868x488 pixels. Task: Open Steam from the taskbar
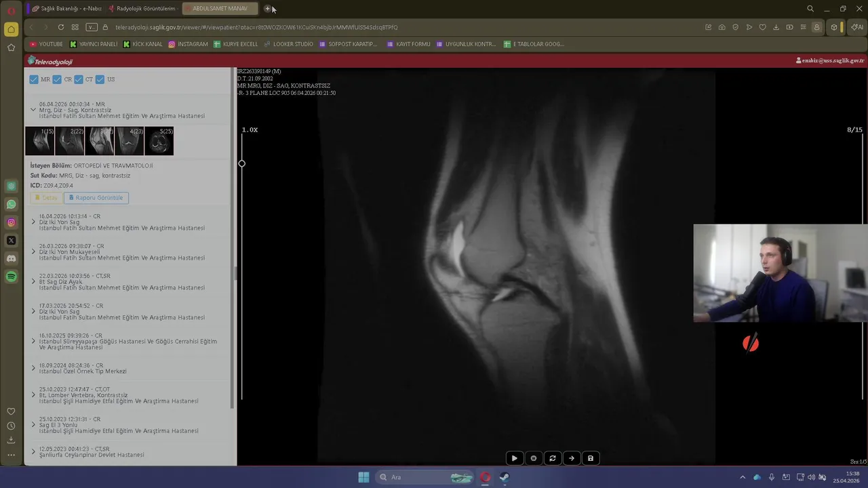pyautogui.click(x=505, y=477)
